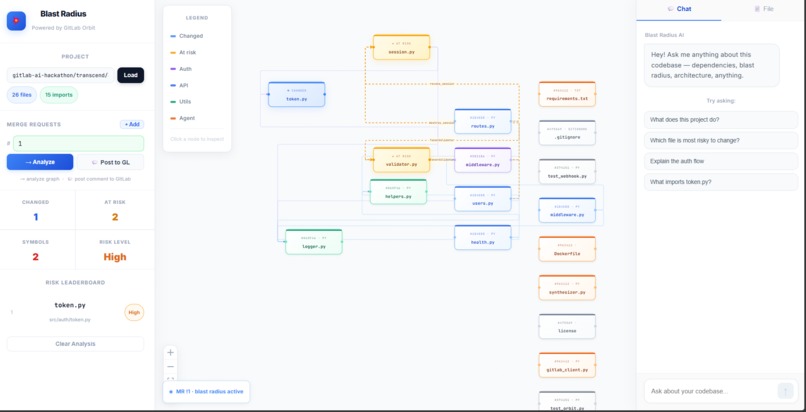
Task: Run Analyze on the merge request
Action: [x=40, y=162]
